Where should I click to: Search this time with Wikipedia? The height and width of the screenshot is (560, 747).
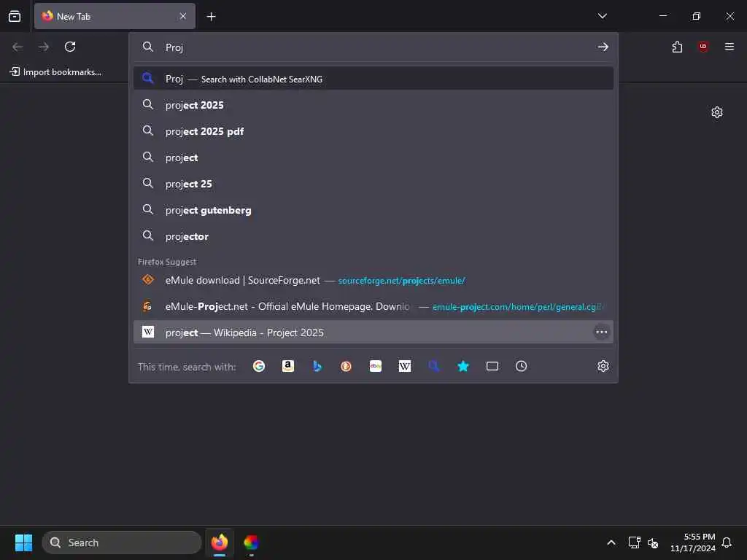[404, 366]
